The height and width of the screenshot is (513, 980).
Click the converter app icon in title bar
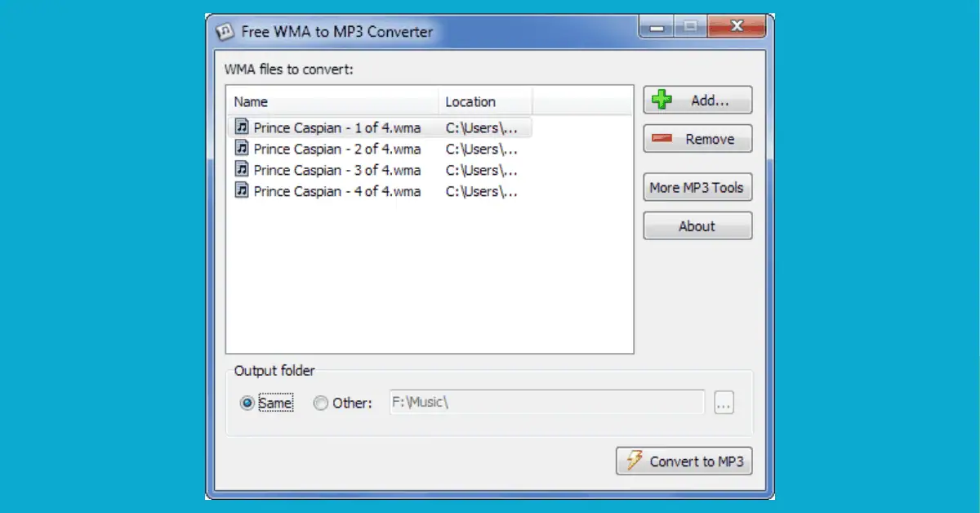pos(226,31)
